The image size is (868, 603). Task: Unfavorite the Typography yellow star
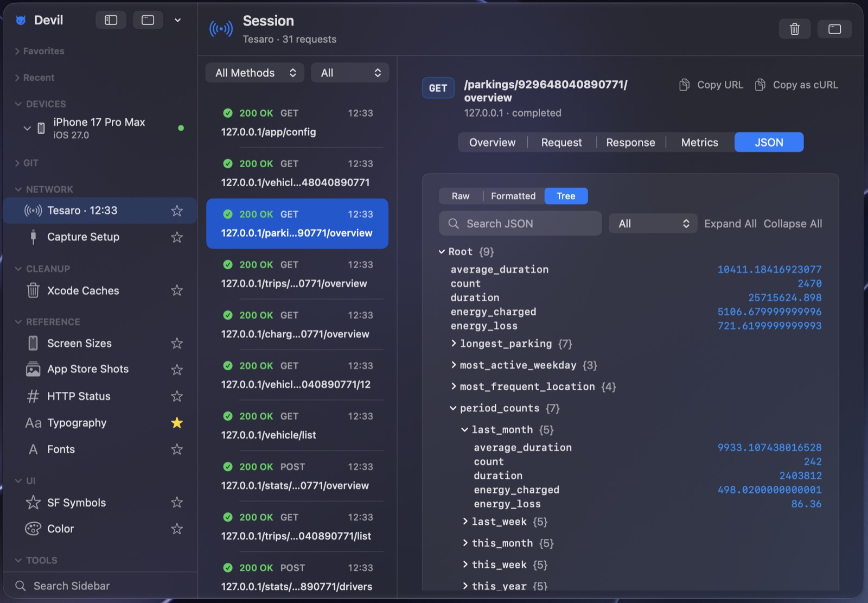pos(177,423)
